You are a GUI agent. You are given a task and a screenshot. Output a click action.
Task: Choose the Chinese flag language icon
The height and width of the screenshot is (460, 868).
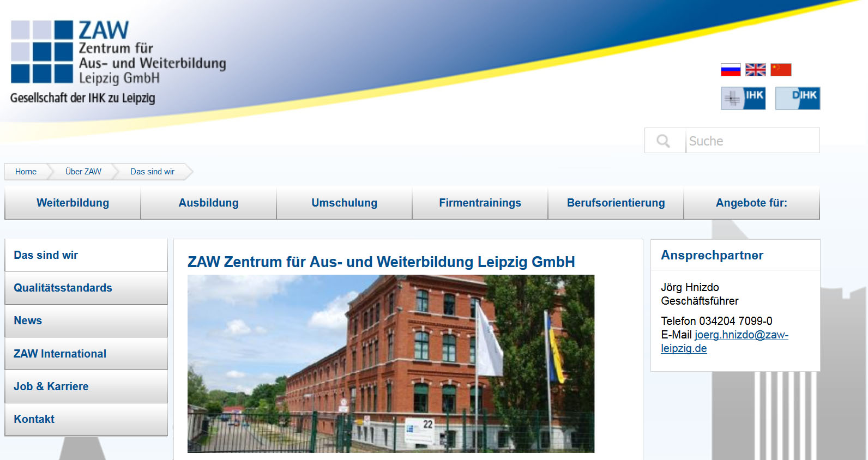[781, 70]
